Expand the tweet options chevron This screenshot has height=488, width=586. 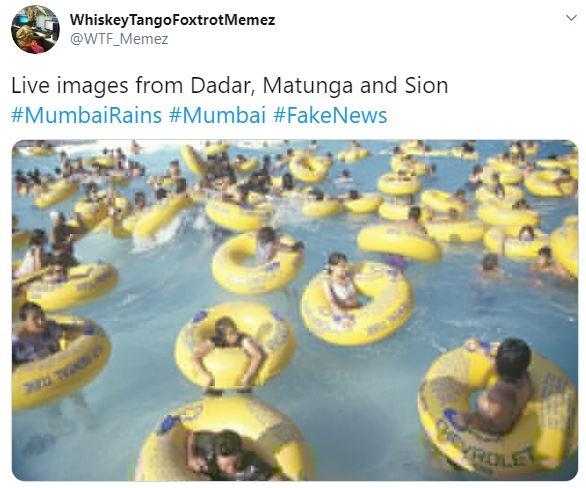571,18
